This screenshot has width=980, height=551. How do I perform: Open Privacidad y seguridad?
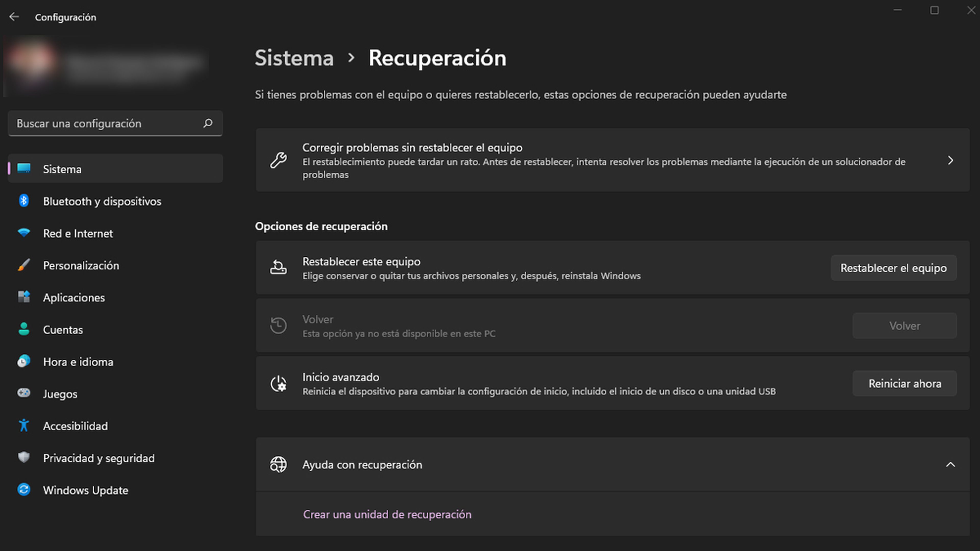pyautogui.click(x=115, y=458)
